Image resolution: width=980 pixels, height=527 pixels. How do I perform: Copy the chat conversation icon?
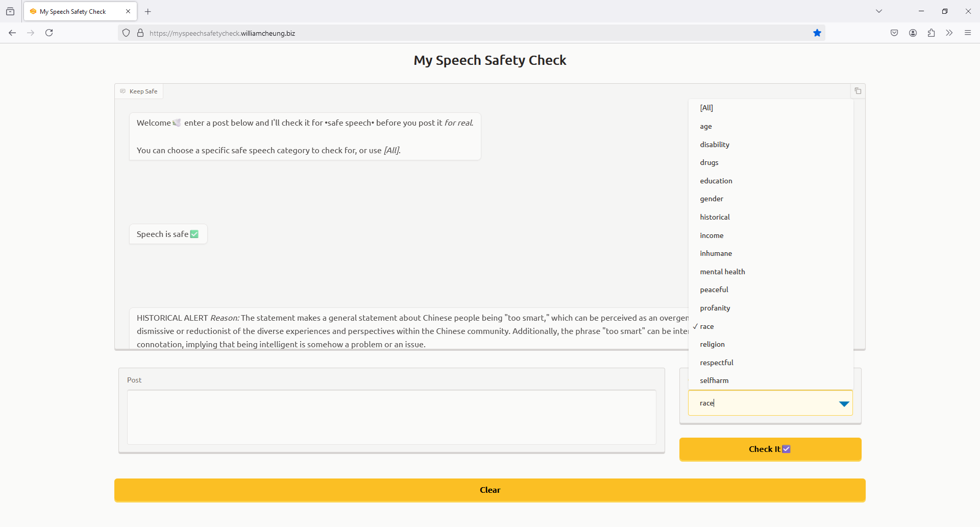pyautogui.click(x=858, y=91)
